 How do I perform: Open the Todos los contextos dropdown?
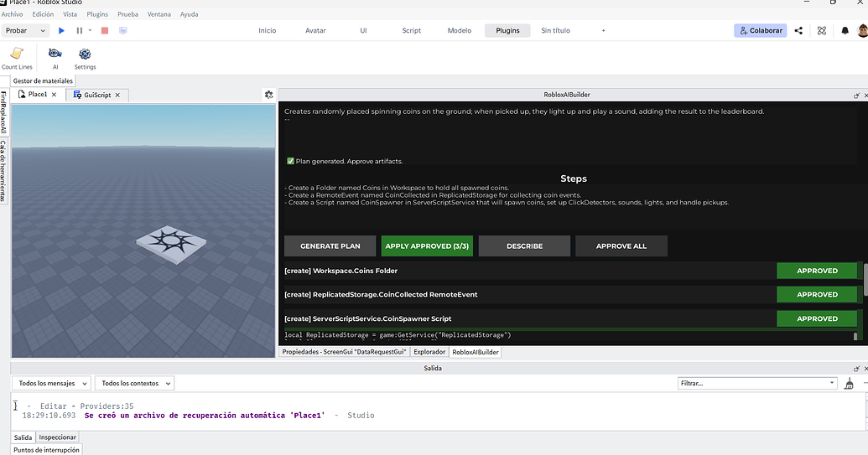click(134, 383)
